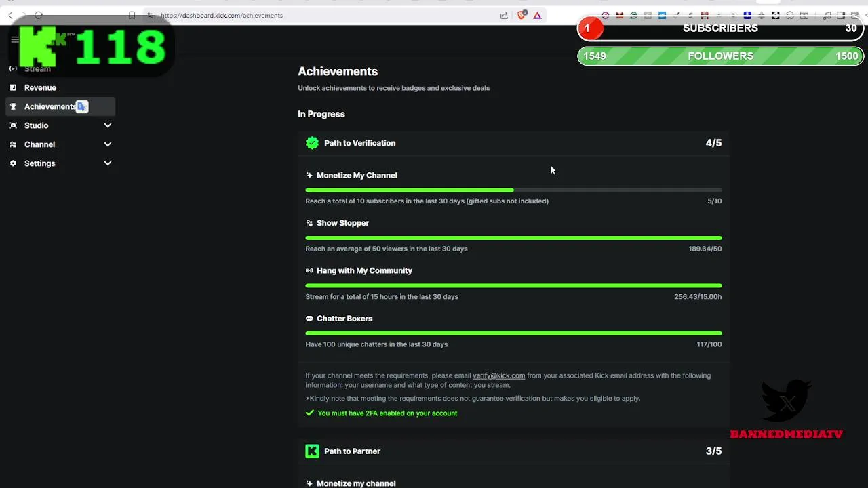Expand the Settings sidebar section
This screenshot has height=488, width=868.
(107, 163)
